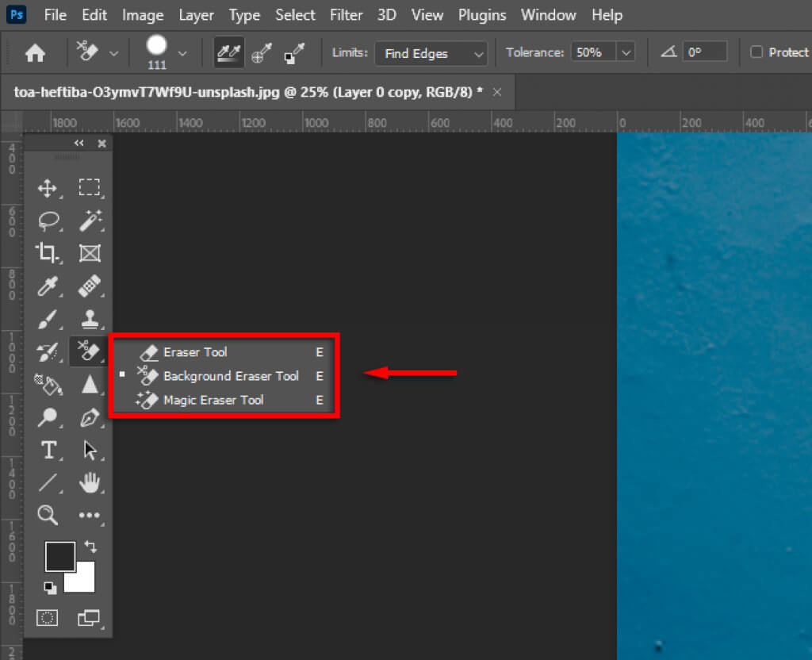
Task: Select the Lasso tool
Action: coord(48,221)
